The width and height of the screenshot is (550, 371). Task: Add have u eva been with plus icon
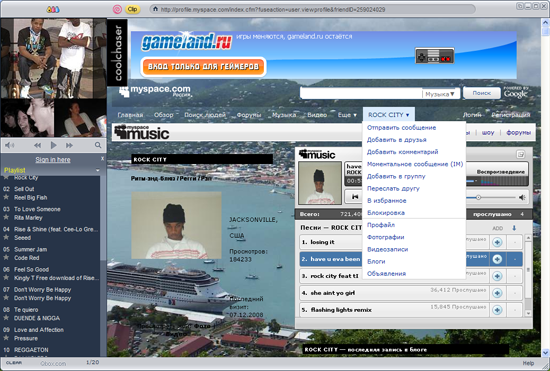(x=497, y=259)
